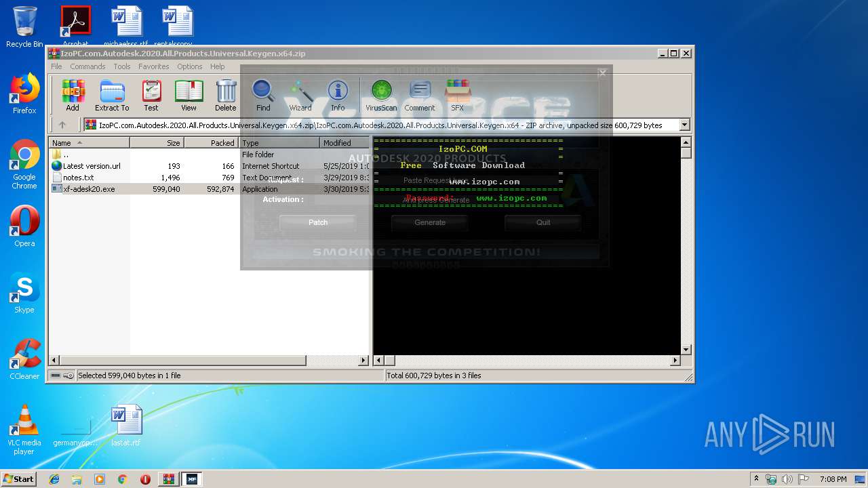Sort file list by Name column
Viewport: 868px width, 488px height.
(90, 143)
